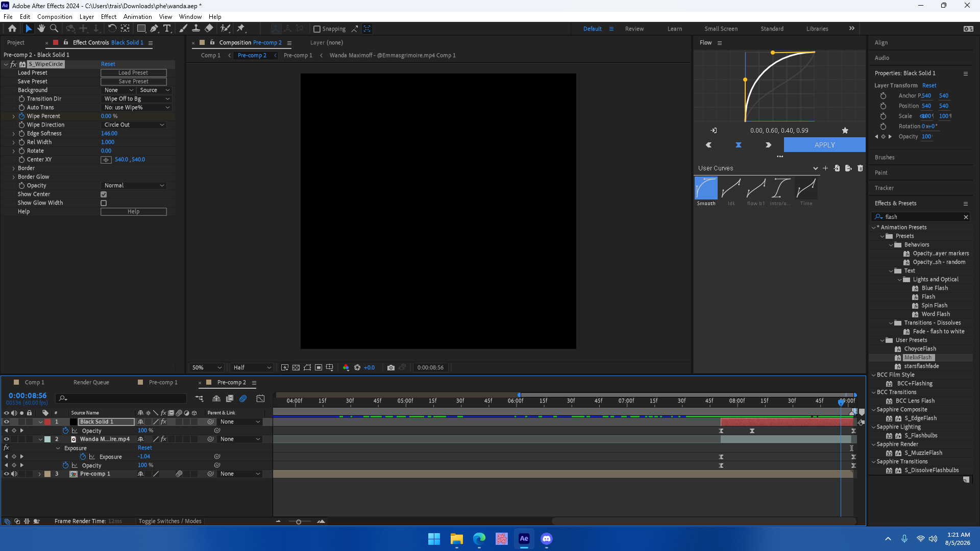Viewport: 980px width, 551px height.
Task: Hide the Black Solid 1 layer
Action: [7, 422]
